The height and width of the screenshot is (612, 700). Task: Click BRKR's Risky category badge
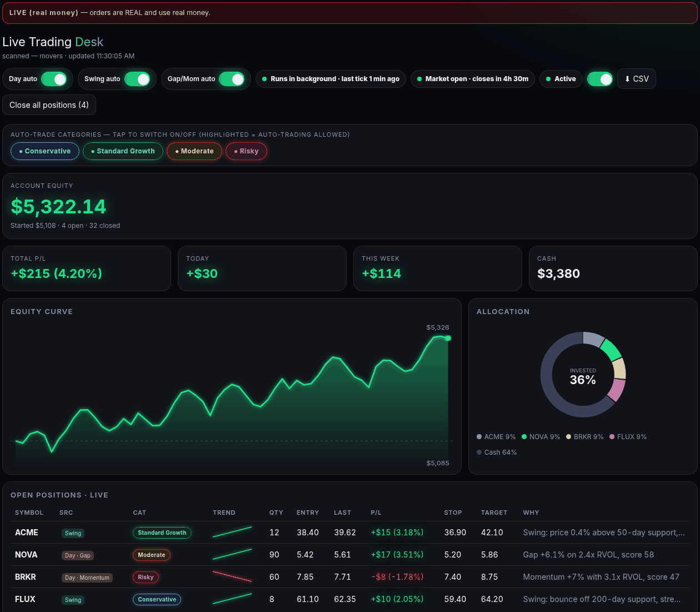click(x=146, y=577)
